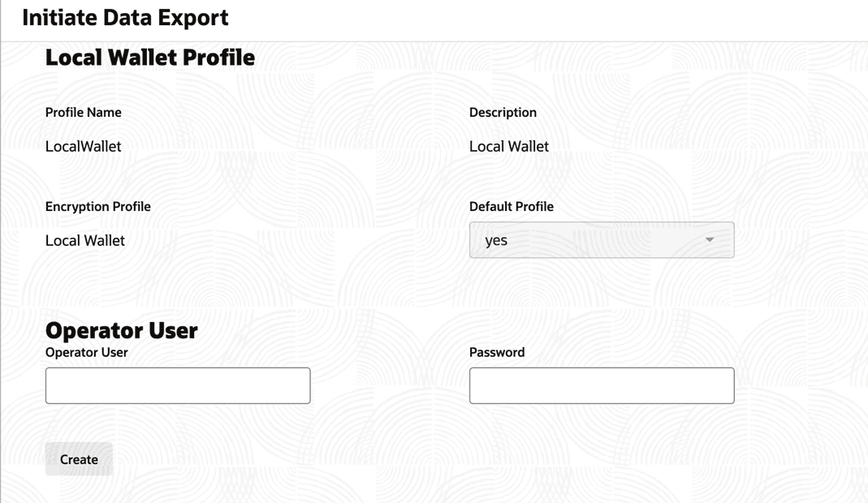Click the Encryption Profile label
868x503 pixels.
point(98,206)
